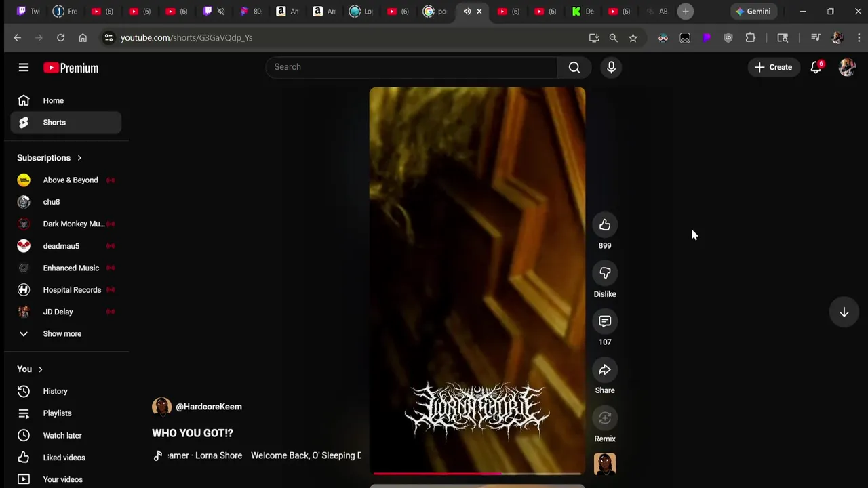Open Chrome's three-dot menu
Viewport: 868px width, 488px height.
(859, 38)
